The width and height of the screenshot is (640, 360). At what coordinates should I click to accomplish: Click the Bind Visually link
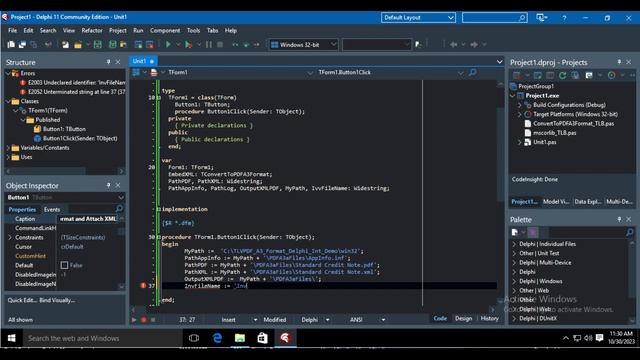[57, 300]
